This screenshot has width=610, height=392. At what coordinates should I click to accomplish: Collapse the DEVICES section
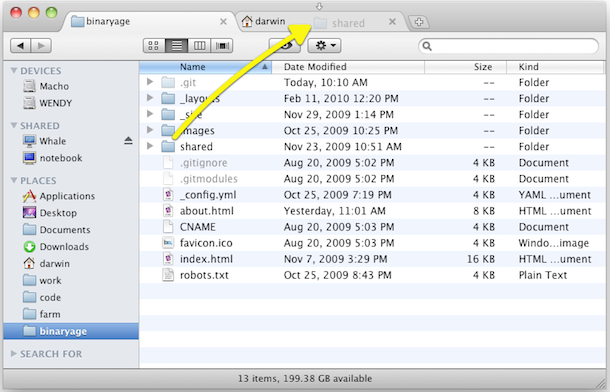pyautogui.click(x=14, y=70)
